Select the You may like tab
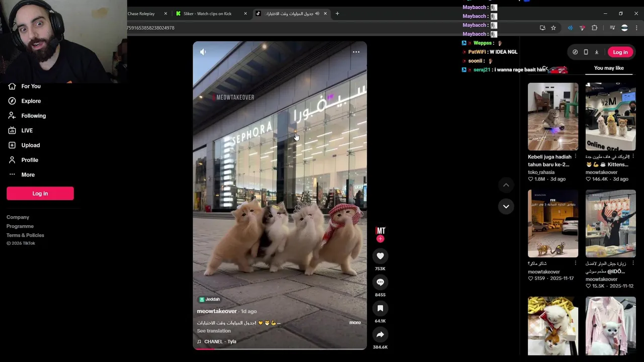 [609, 68]
